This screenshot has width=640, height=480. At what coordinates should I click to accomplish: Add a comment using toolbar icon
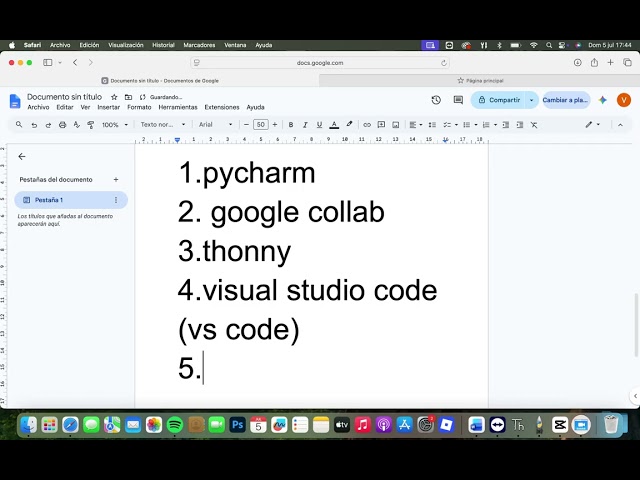pyautogui.click(x=381, y=124)
